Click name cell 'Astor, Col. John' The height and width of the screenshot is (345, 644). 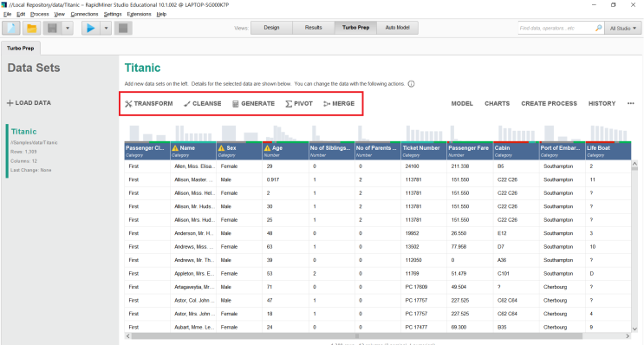tap(193, 301)
